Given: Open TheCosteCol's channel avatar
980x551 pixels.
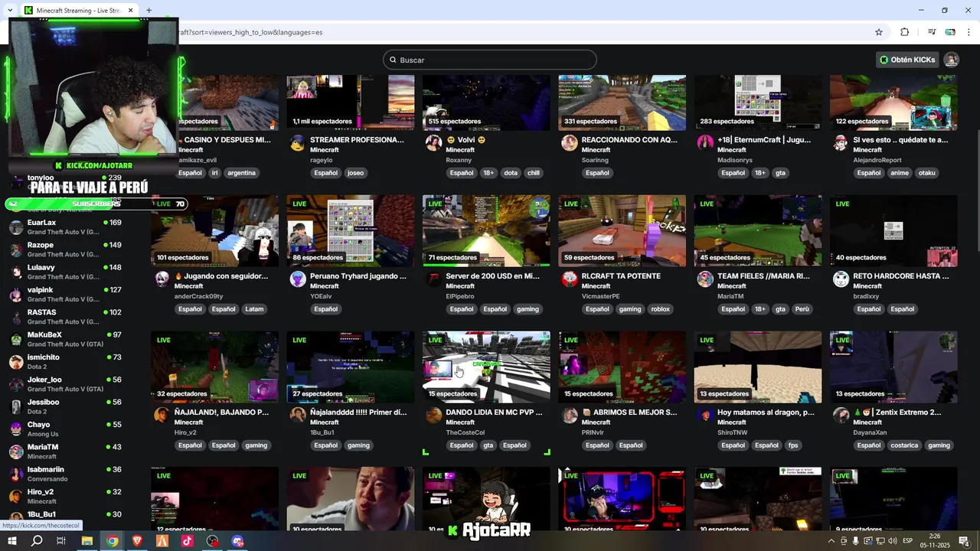Looking at the screenshot, I should [x=434, y=416].
